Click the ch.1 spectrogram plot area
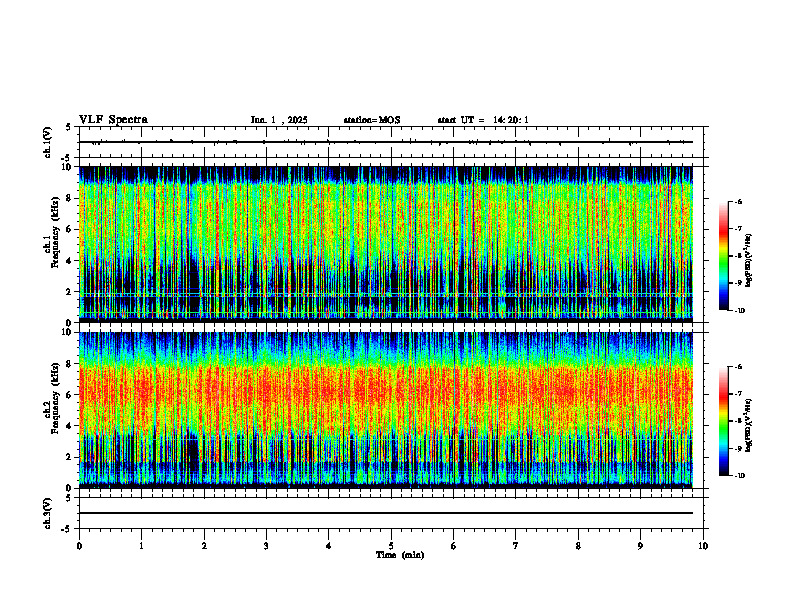Screen dimensions: 792x612 point(386,244)
